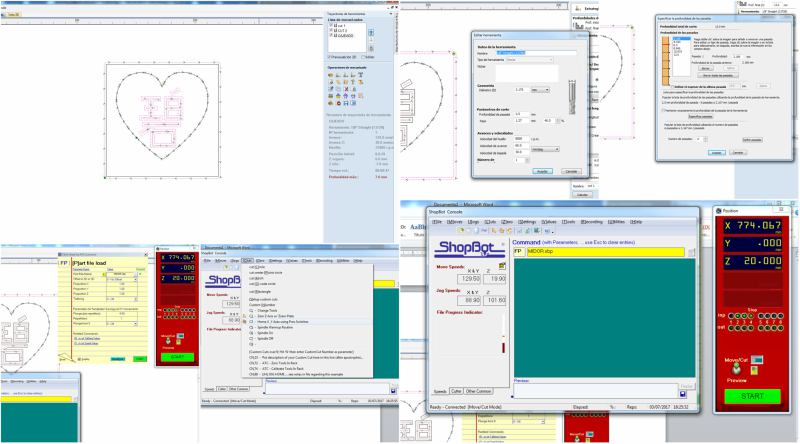The image size is (800, 444).
Task: Switch to Cutter tab in MDOR.sbp console
Action: pyautogui.click(x=456, y=391)
